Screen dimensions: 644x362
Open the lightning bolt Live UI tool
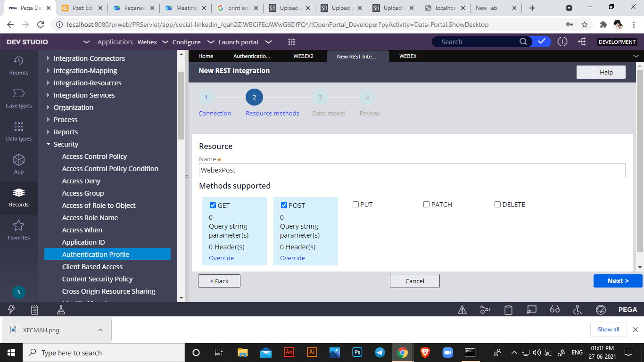coord(12,310)
